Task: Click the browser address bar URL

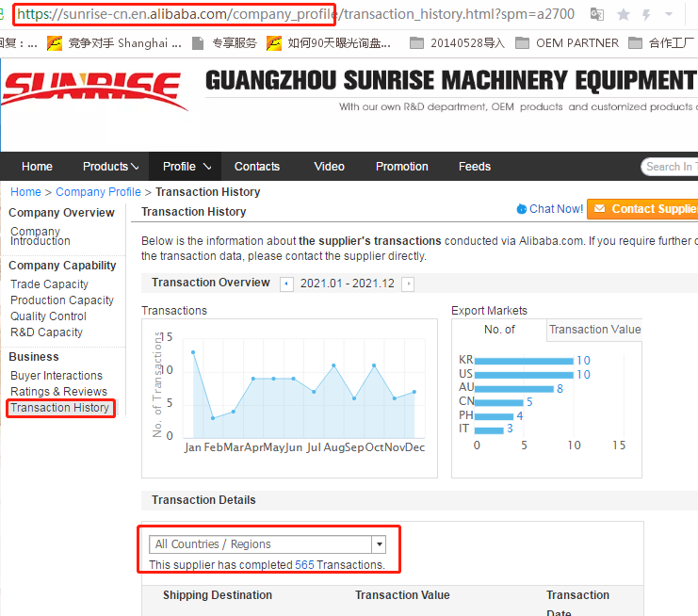Action: [x=296, y=14]
